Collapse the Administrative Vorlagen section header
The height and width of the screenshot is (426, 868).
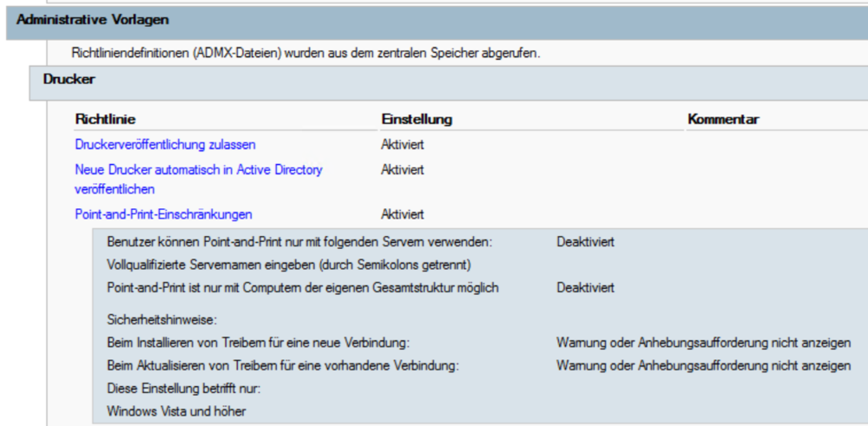93,19
